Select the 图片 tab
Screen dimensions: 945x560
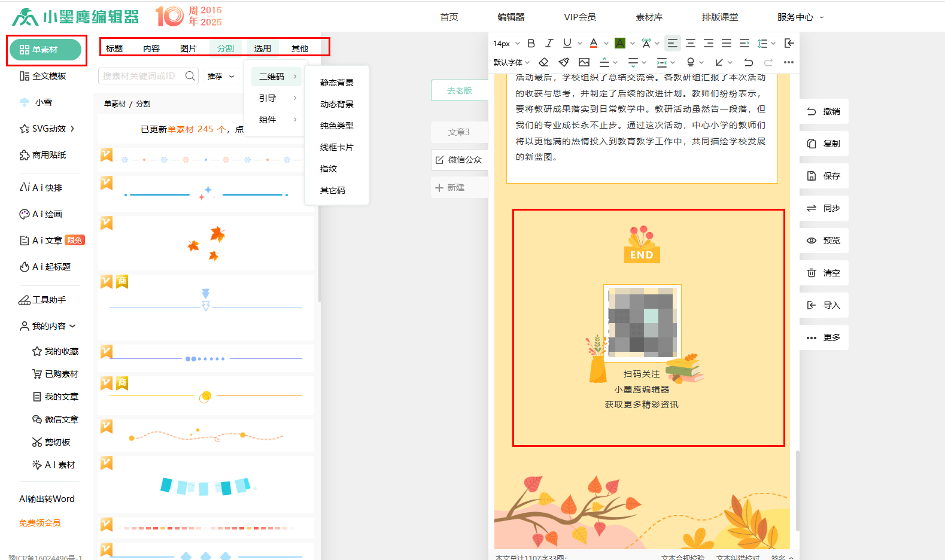coord(189,48)
